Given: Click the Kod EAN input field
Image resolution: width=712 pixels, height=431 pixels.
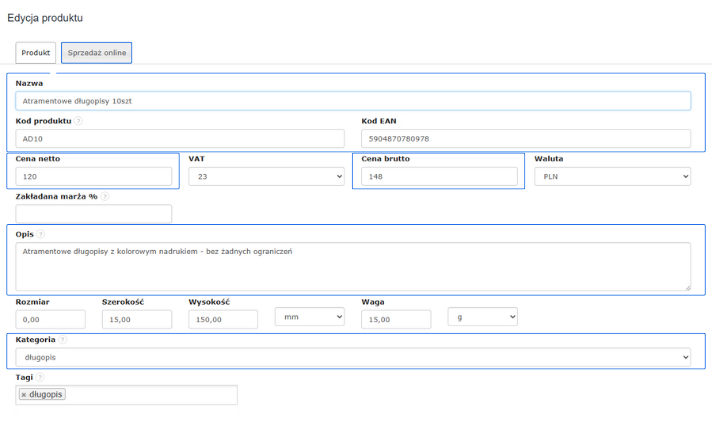Looking at the screenshot, I should pos(525,139).
